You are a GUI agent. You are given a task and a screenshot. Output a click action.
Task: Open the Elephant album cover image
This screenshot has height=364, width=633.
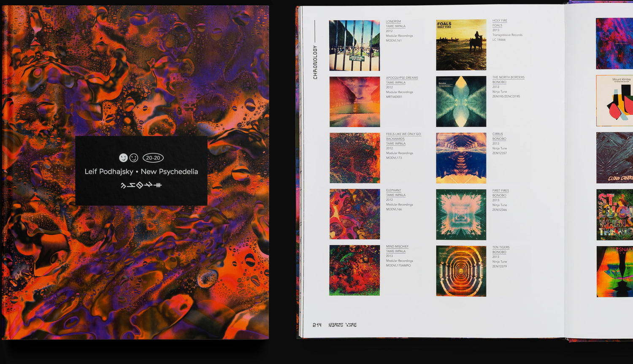[354, 214]
